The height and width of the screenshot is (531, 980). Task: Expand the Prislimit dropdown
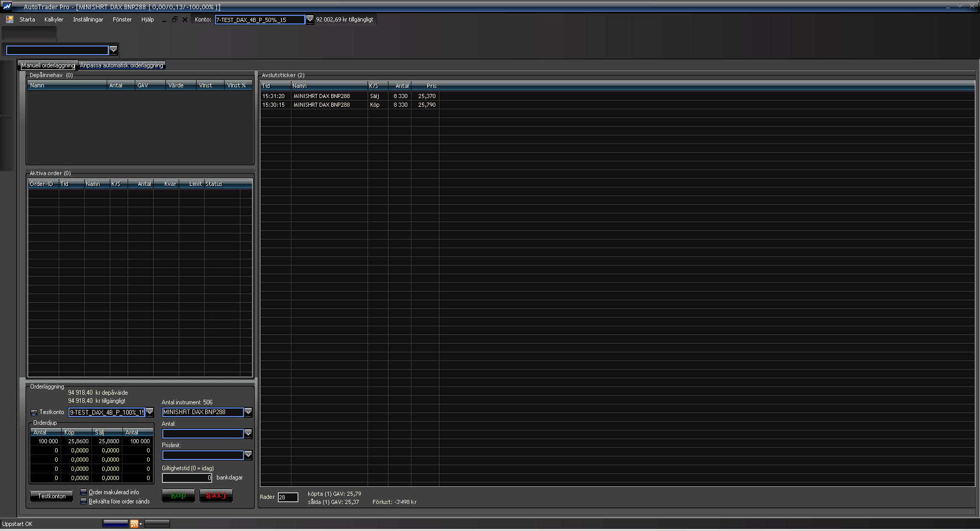click(248, 455)
